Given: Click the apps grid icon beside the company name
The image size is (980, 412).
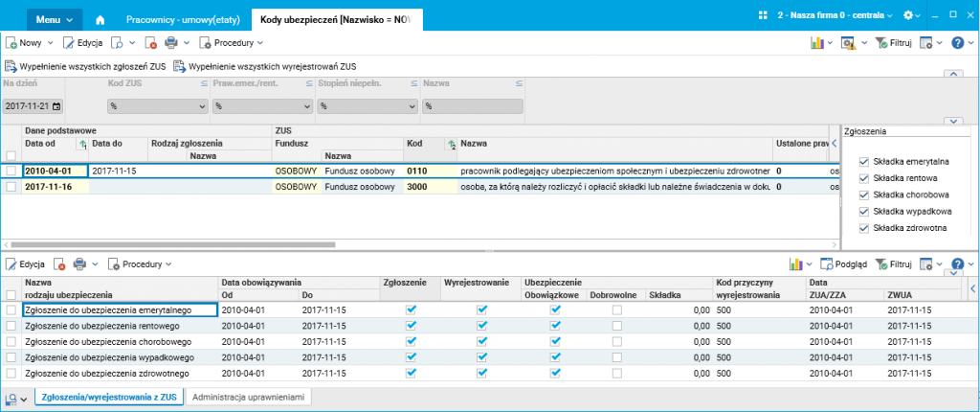Looking at the screenshot, I should pos(763,16).
